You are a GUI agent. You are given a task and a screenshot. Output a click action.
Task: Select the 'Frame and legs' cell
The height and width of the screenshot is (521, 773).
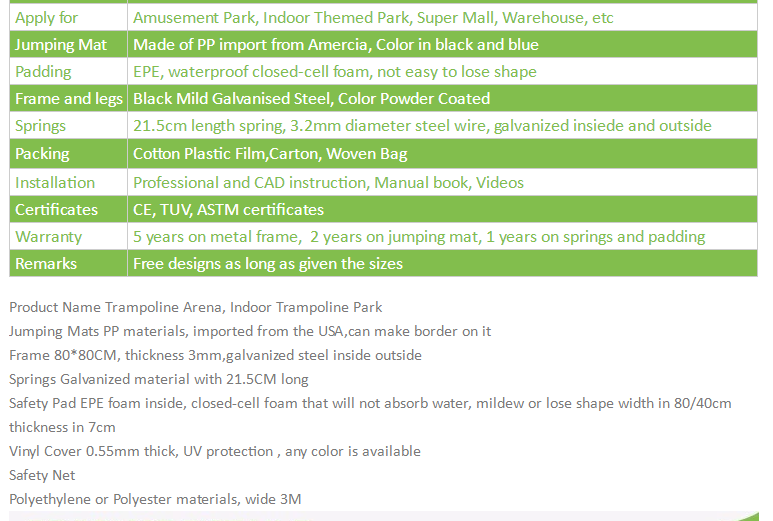pyautogui.click(x=69, y=99)
